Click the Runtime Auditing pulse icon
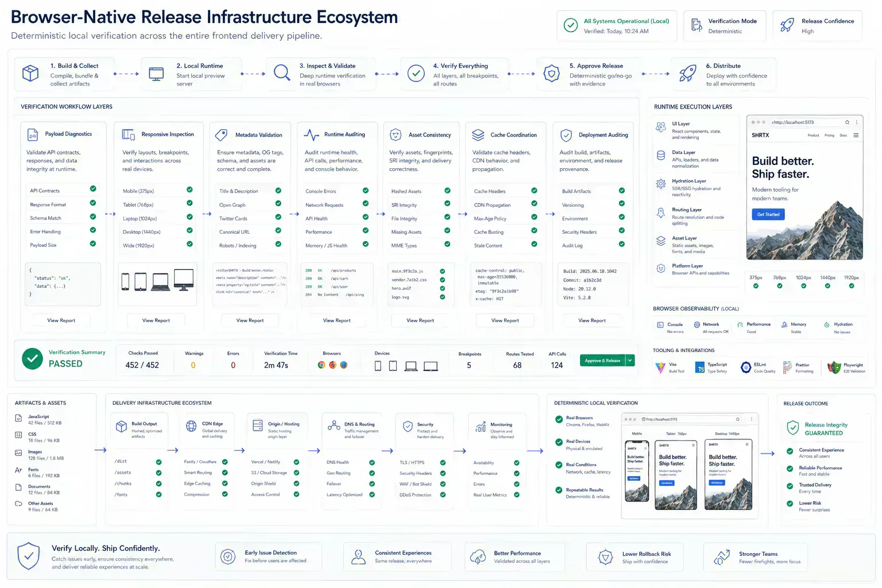This screenshot has width=882, height=588. coord(311,135)
